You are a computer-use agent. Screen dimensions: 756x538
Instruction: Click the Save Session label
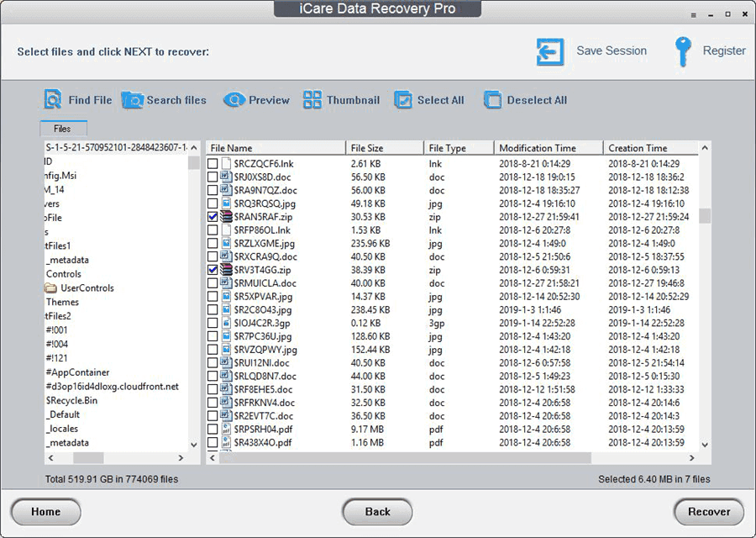[x=612, y=50]
